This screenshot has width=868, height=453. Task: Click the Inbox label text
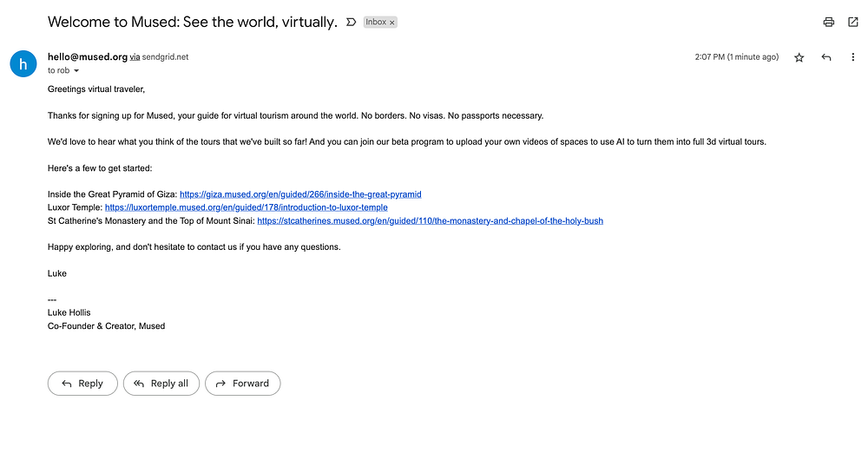[376, 23]
